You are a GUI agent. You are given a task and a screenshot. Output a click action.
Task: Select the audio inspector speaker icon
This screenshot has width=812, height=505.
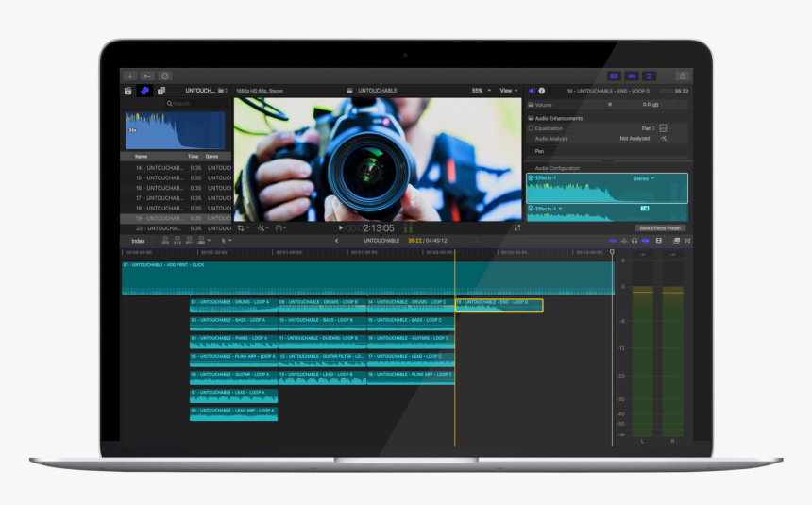click(532, 91)
